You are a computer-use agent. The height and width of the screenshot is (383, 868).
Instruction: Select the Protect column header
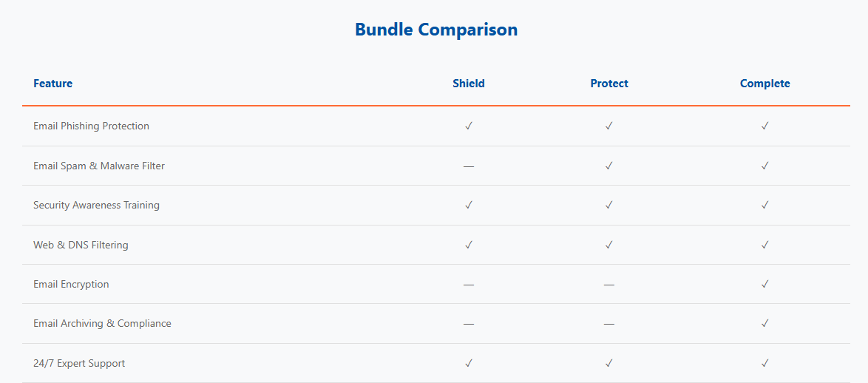(609, 84)
